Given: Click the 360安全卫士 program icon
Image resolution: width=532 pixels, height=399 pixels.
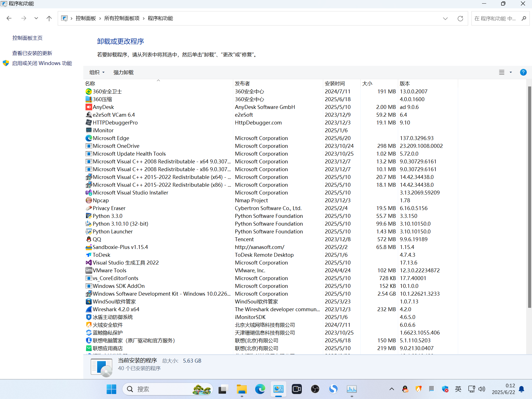Looking at the screenshot, I should coord(89,91).
